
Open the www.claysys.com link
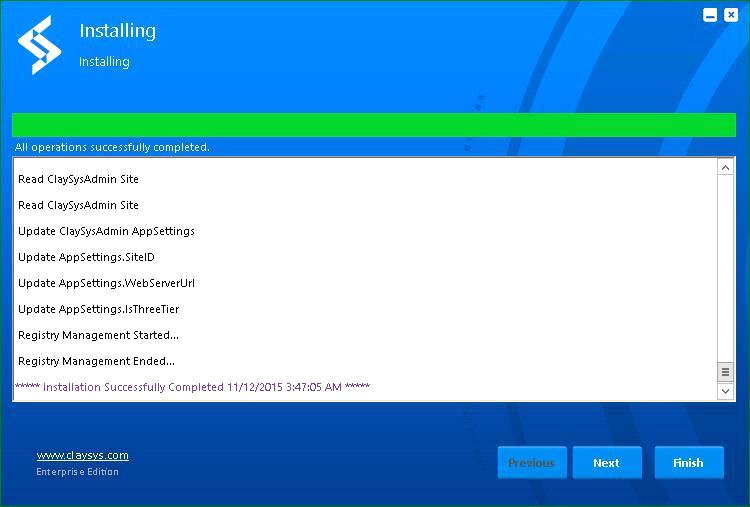point(82,456)
